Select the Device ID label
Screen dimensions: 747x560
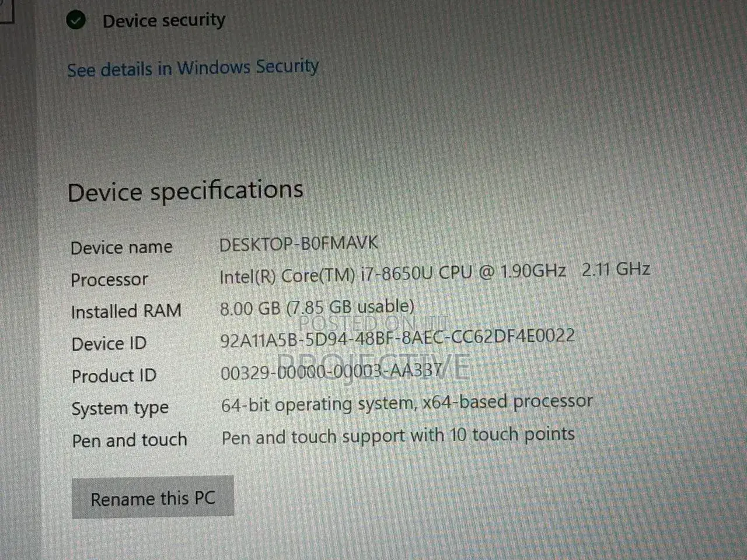point(109,344)
